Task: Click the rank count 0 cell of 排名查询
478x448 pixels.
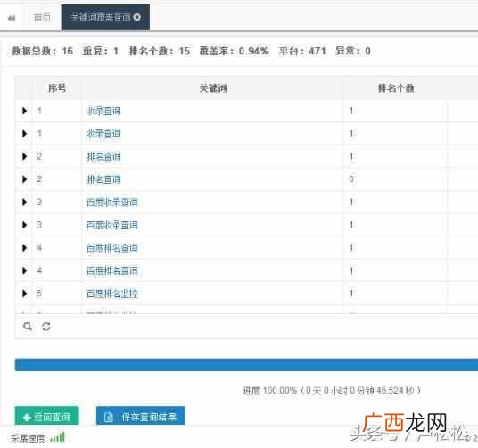Action: [x=395, y=179]
